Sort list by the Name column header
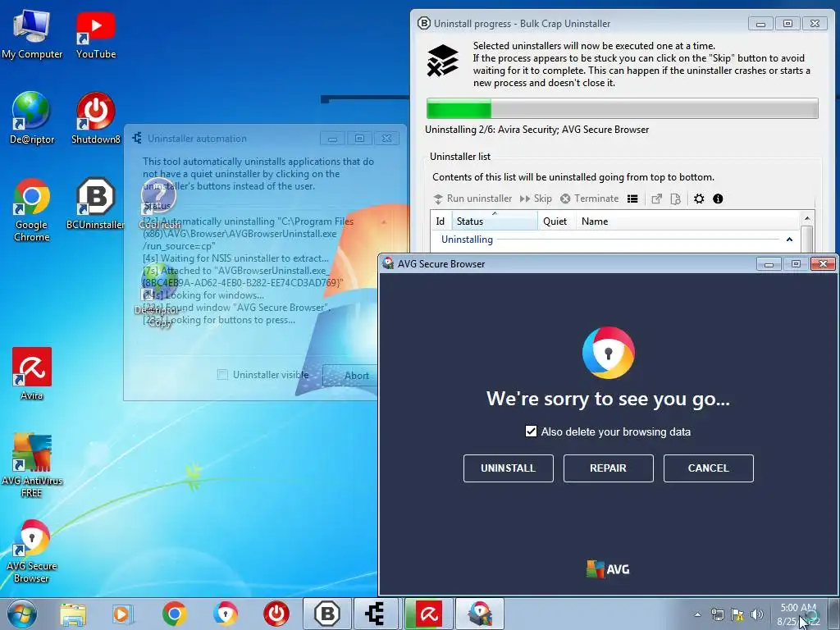Viewport: 840px width, 630px height. tap(688, 221)
